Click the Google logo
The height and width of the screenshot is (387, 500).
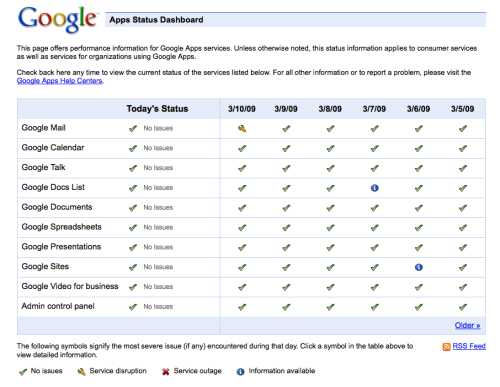[58, 19]
